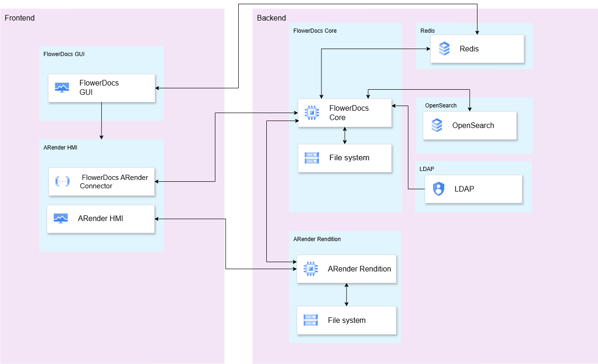Click the OpenSearch node's large text label
This screenshot has width=598, height=364.
(473, 125)
